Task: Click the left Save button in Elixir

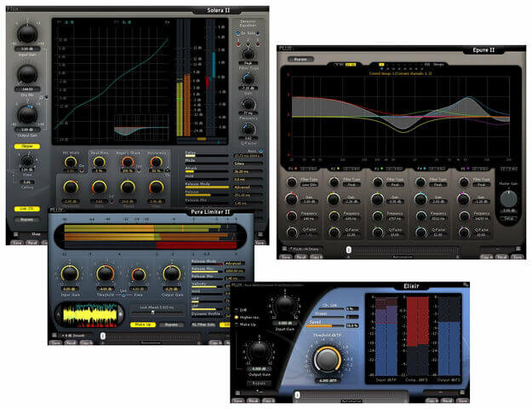Action: [x=238, y=400]
